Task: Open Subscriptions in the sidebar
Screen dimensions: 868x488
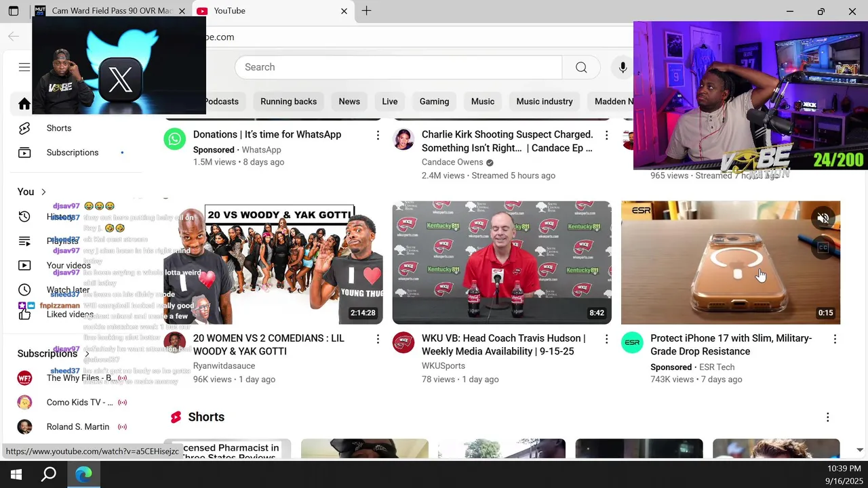Action: pyautogui.click(x=73, y=152)
